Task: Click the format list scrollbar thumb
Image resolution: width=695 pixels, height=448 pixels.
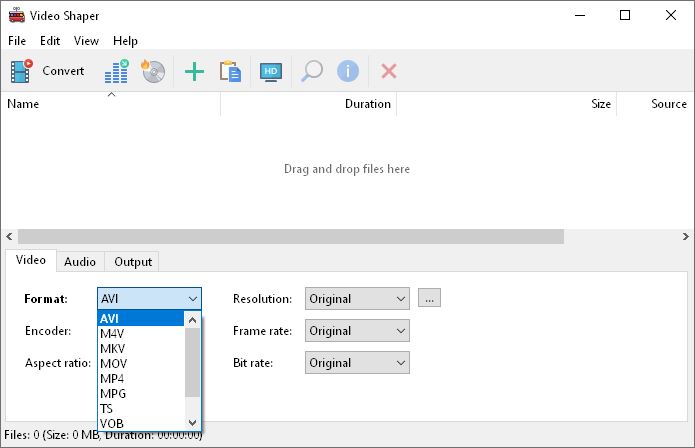Action: click(192, 362)
